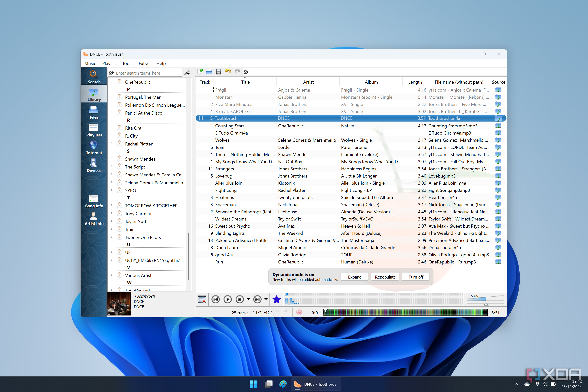This screenshot has height=392, width=588.
Task: Save playlist with the floppy disk icon
Action: coord(218,72)
